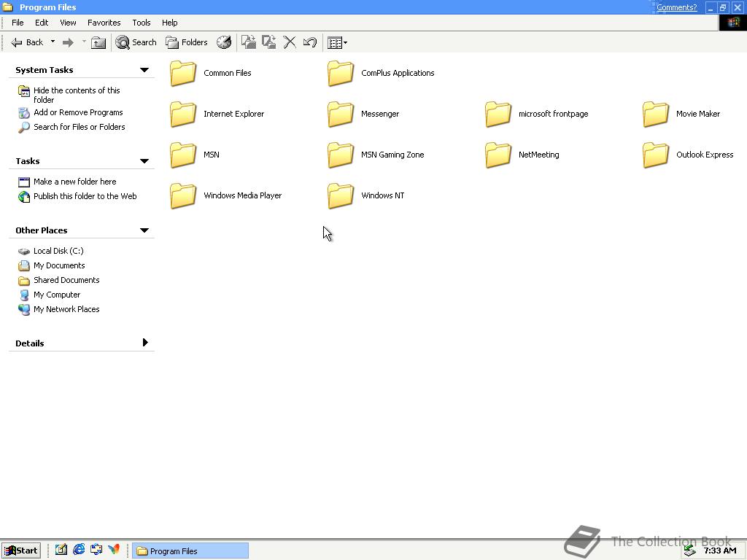The image size is (747, 560).
Task: Open the Views dropdown button
Action: tap(337, 43)
